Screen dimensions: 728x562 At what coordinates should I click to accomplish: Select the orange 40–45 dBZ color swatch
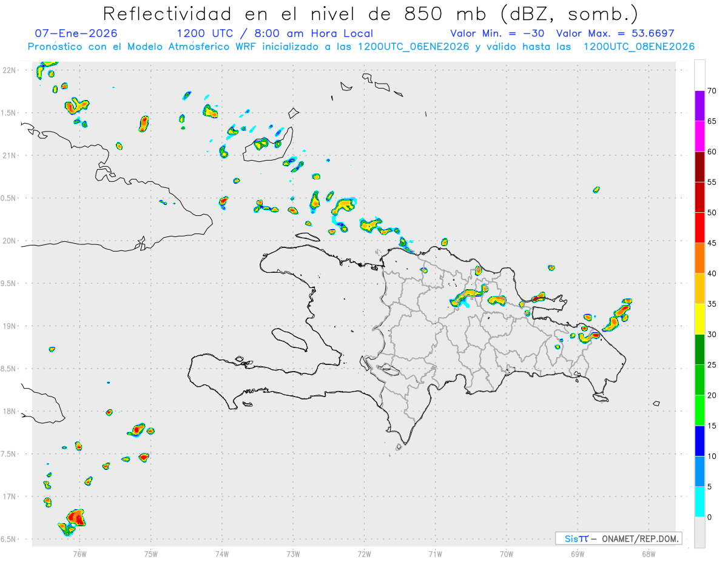699,258
